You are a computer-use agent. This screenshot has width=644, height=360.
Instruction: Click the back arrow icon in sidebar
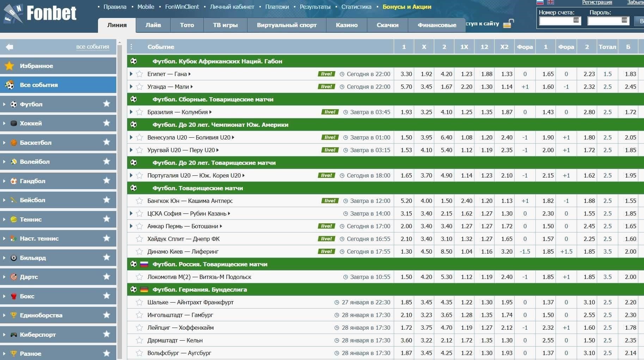[10, 47]
